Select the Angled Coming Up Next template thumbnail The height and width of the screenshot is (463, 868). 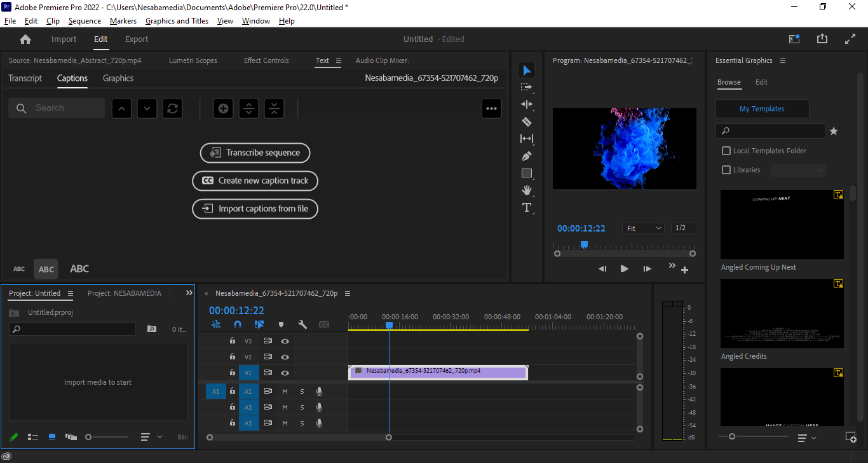[x=782, y=225]
